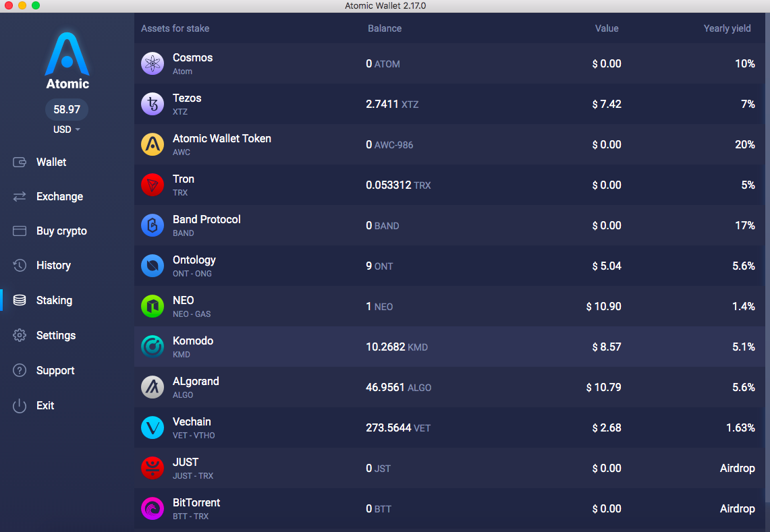
Task: Select the ALgorand asset name
Action: pyautogui.click(x=196, y=382)
